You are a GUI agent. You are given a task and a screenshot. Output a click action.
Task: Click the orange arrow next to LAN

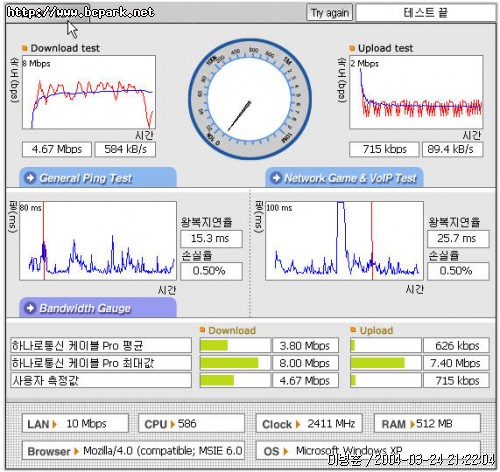(55, 424)
